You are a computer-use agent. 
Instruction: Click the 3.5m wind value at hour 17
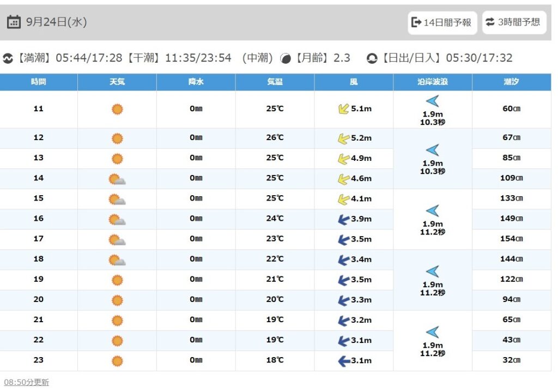click(361, 239)
